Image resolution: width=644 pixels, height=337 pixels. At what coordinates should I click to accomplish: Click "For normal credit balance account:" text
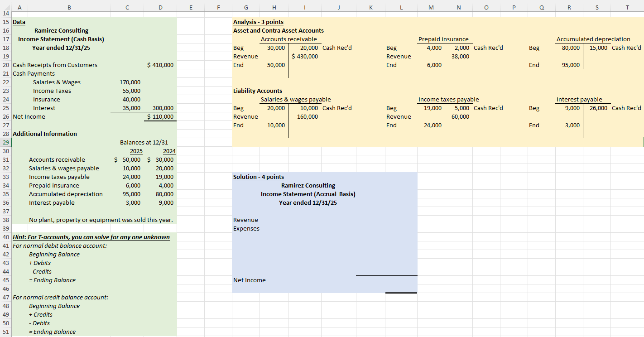[x=61, y=297]
